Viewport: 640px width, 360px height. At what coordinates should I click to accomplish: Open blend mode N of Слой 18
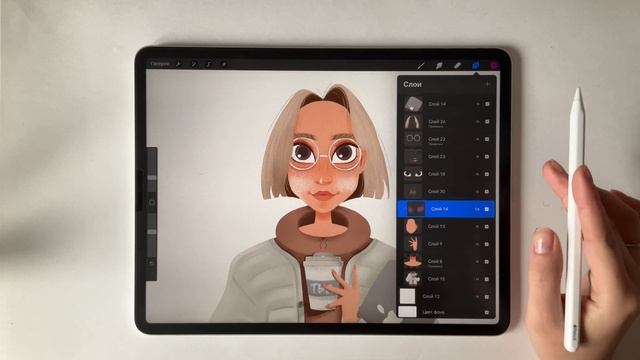[478, 174]
